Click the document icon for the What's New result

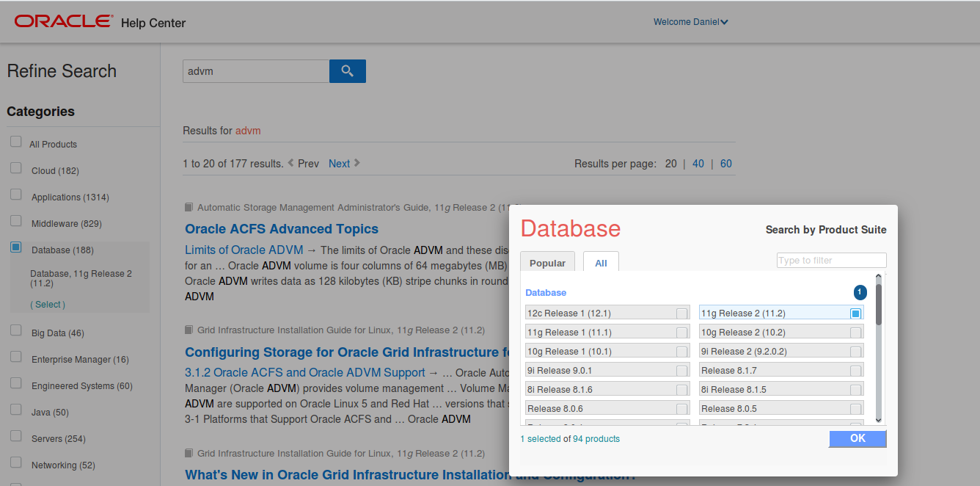coord(189,453)
